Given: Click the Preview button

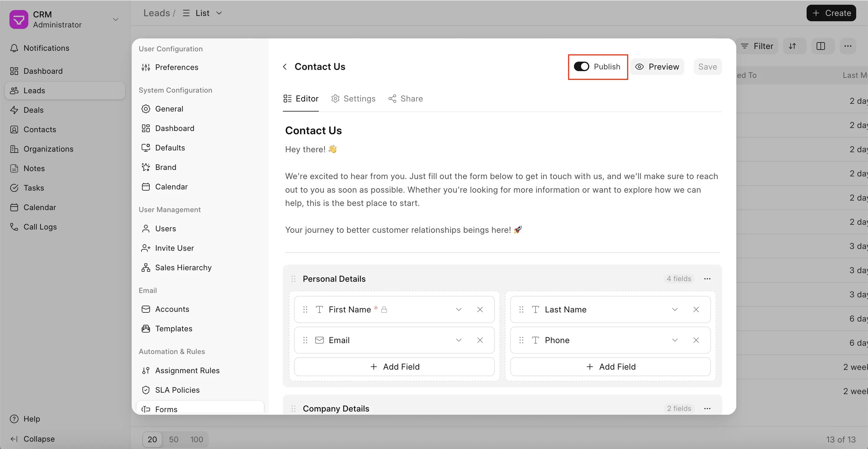Looking at the screenshot, I should (x=657, y=67).
